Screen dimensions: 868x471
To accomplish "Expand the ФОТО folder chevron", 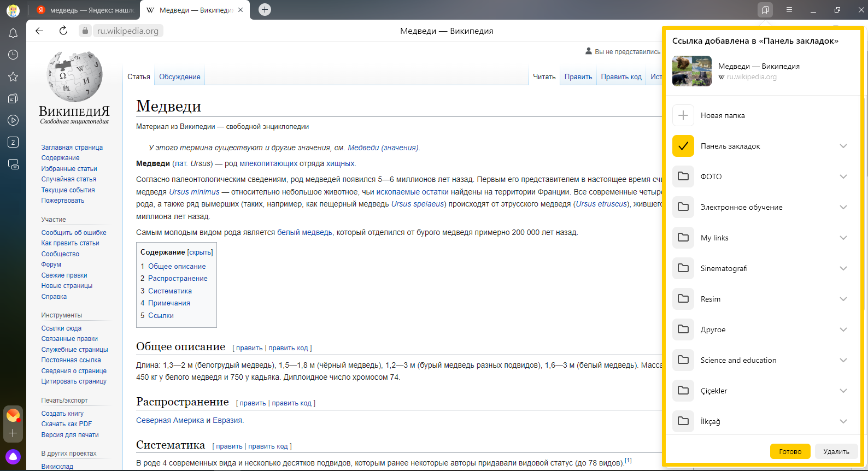I will click(843, 176).
